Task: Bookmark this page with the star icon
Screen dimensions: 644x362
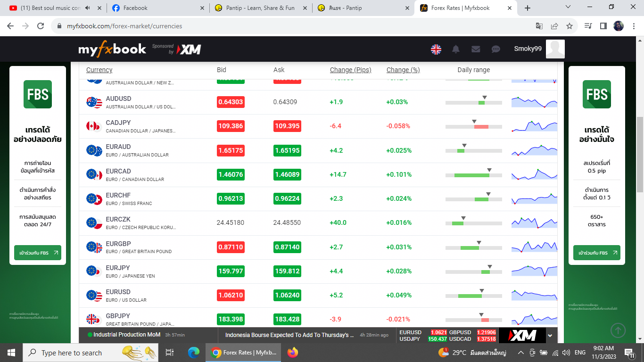Action: coord(570,26)
